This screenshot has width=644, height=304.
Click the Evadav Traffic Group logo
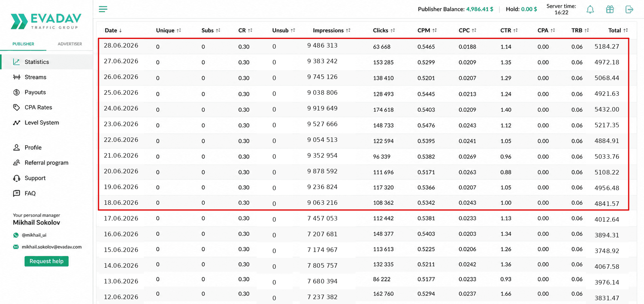pyautogui.click(x=46, y=21)
